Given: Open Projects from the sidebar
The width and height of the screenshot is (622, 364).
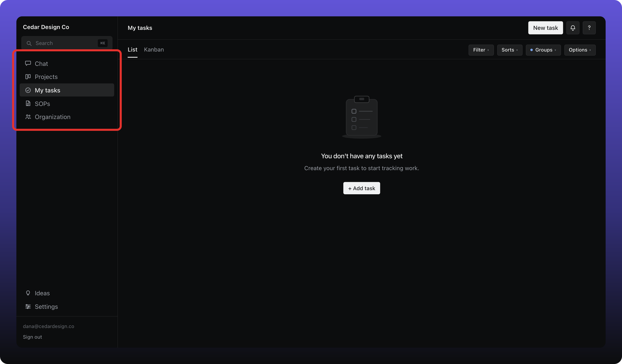Looking at the screenshot, I should (x=67, y=77).
